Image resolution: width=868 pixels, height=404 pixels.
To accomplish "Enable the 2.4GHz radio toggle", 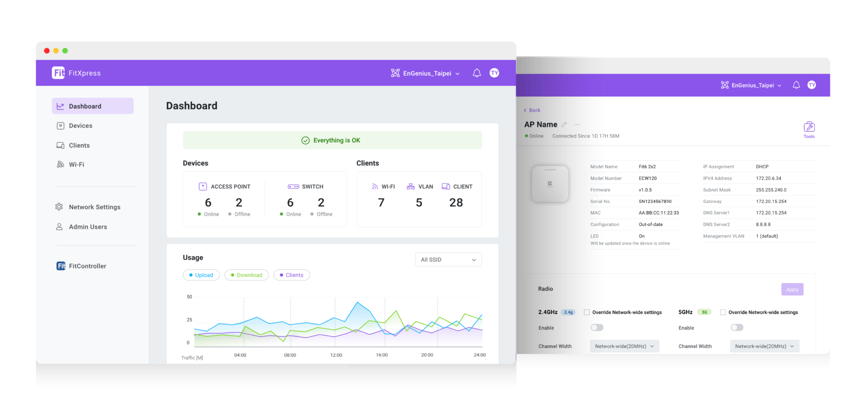I will point(597,327).
